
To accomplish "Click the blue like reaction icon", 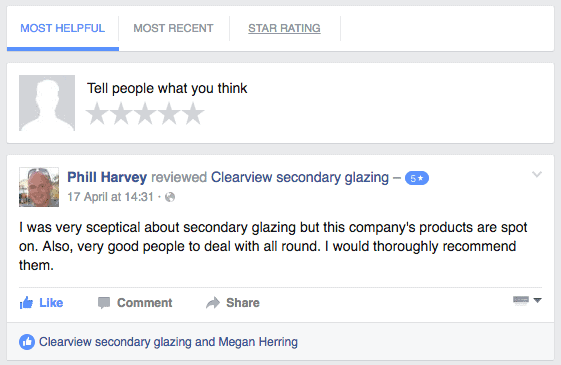I will pos(27,342).
